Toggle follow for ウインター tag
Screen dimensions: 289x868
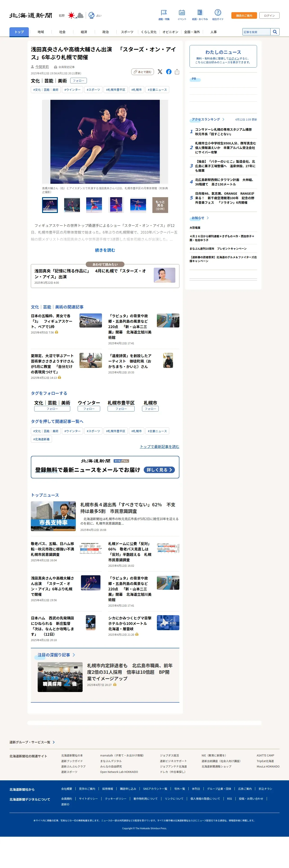[x=89, y=409]
